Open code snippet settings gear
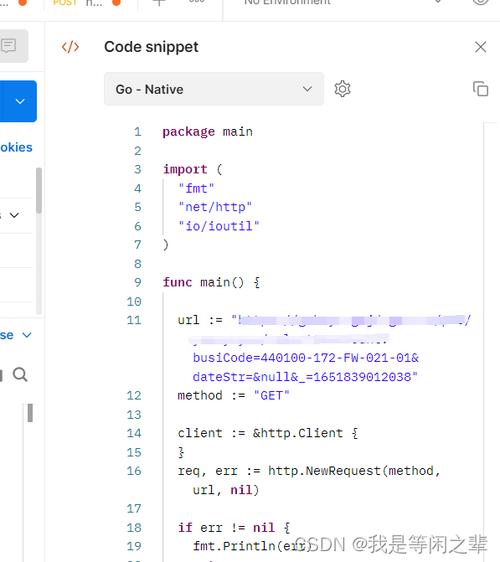 (342, 89)
